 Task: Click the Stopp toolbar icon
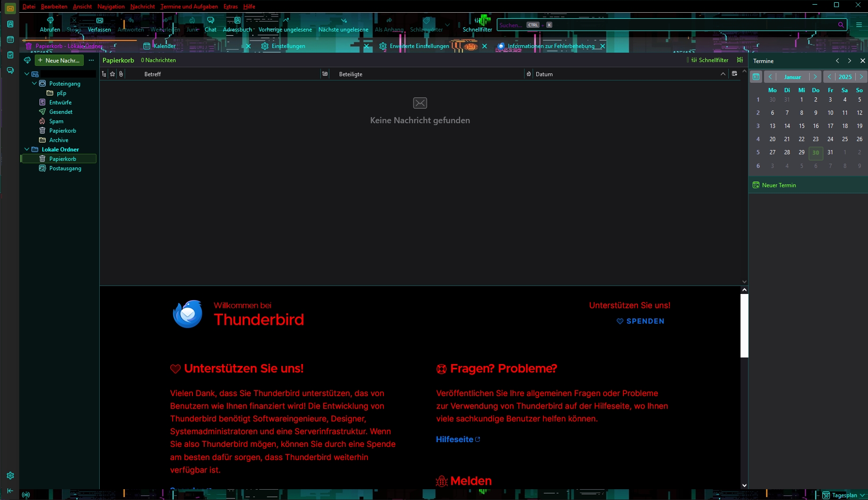pyautogui.click(x=74, y=25)
